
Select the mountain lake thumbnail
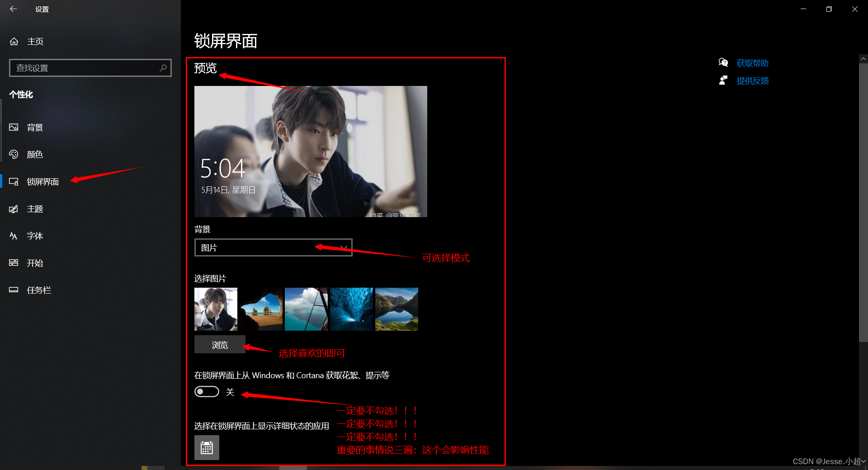pos(396,309)
